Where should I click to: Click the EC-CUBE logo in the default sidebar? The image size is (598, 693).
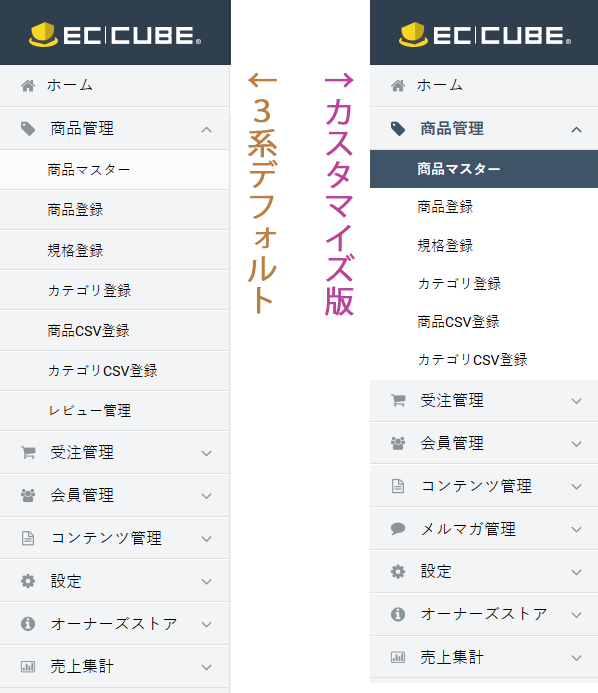pos(115,34)
